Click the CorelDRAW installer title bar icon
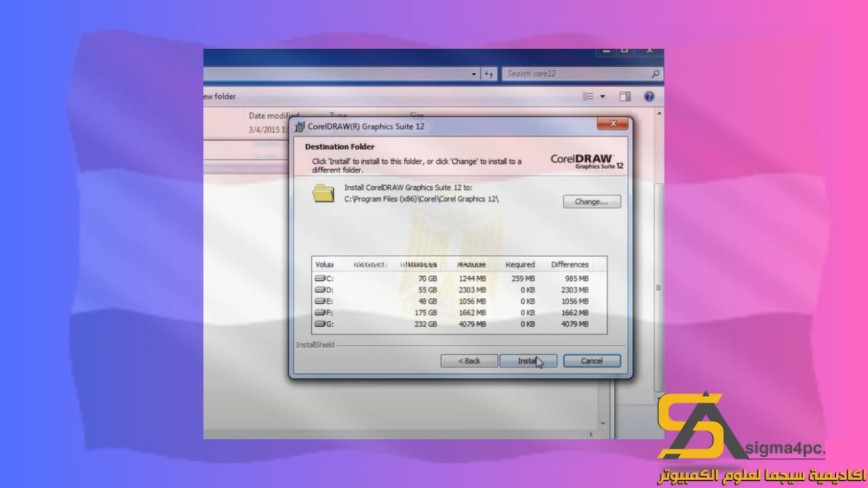This screenshot has width=868, height=488. click(300, 126)
